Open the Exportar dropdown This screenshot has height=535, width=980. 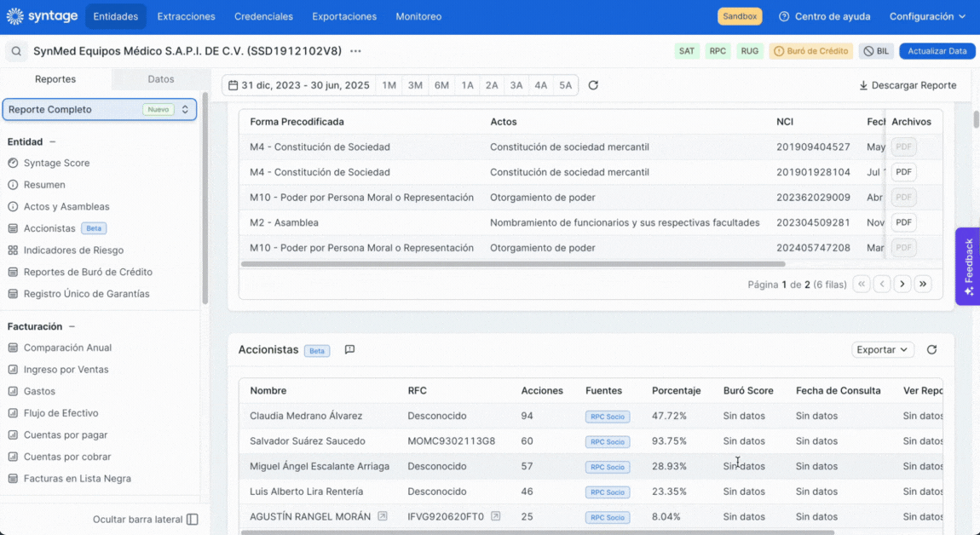[x=883, y=349]
